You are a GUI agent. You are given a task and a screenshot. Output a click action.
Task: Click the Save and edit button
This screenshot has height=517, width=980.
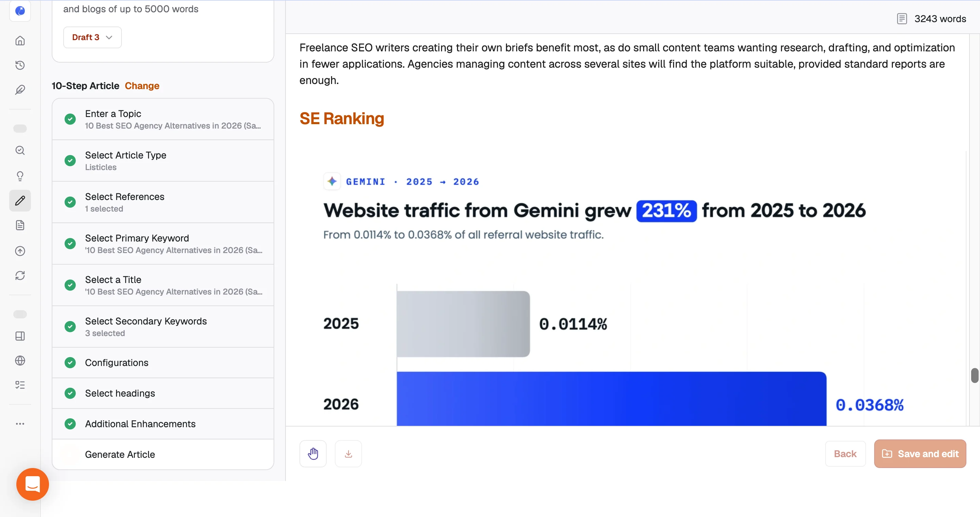coord(920,453)
